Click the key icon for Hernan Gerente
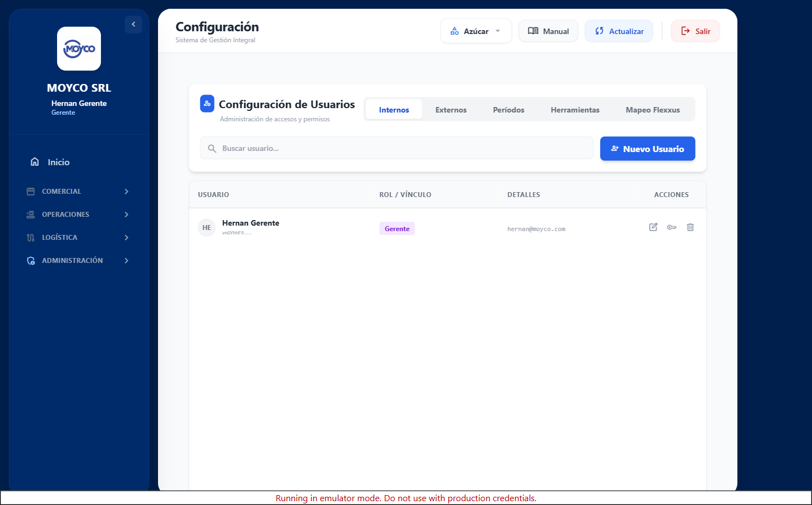This screenshot has height=505, width=812. click(672, 227)
